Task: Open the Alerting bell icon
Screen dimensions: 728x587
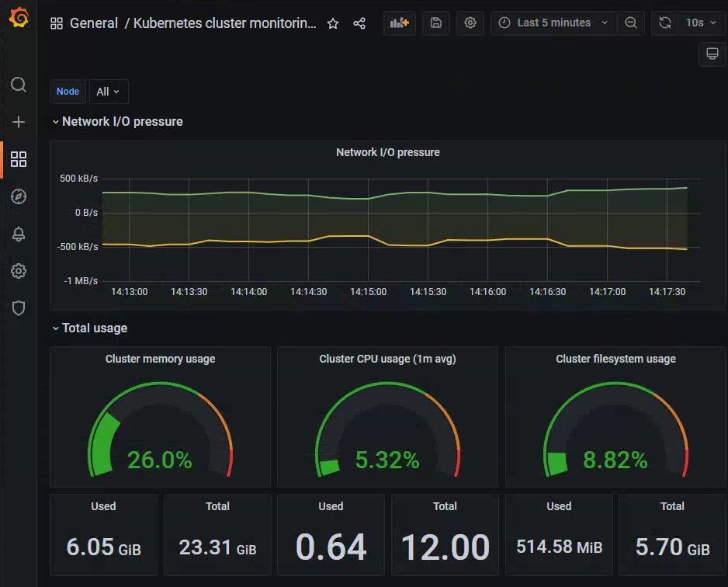Action: 19,234
